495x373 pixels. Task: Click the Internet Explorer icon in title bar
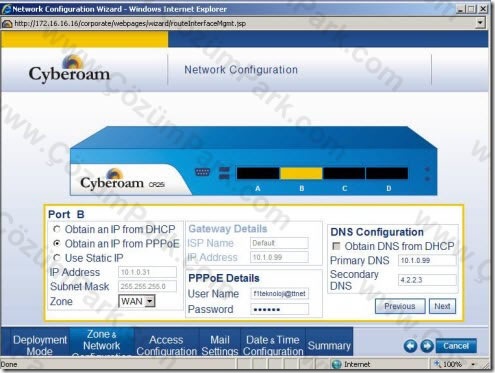pyautogui.click(x=6, y=9)
